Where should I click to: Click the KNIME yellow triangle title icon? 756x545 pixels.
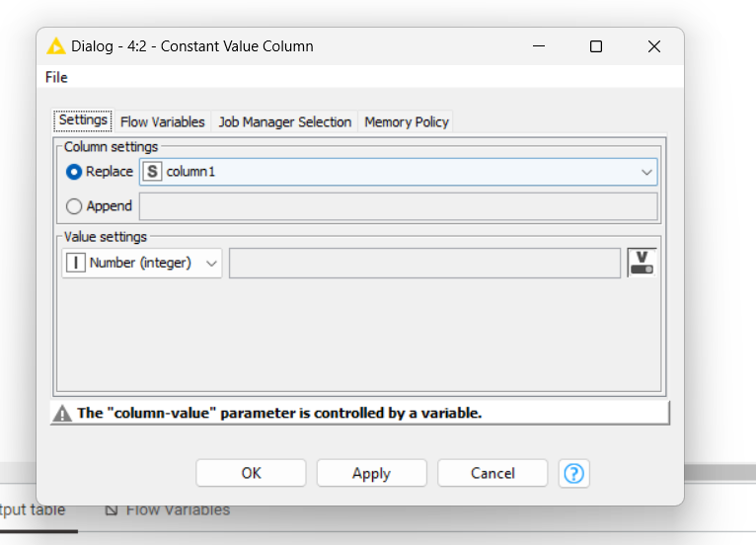56,46
